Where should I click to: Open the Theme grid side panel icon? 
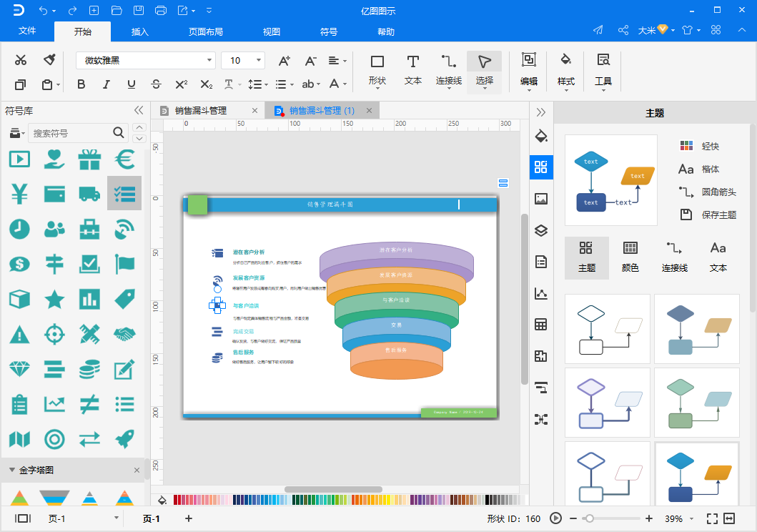click(x=541, y=167)
